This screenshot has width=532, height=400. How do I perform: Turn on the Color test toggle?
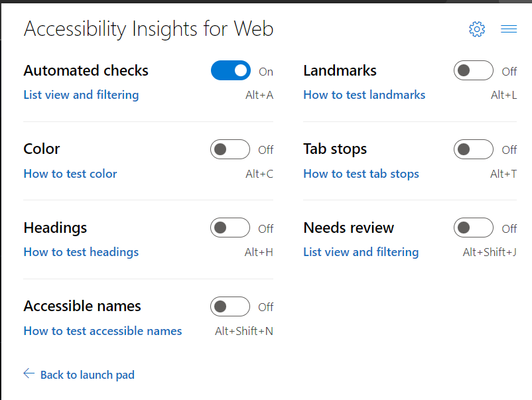(230, 149)
